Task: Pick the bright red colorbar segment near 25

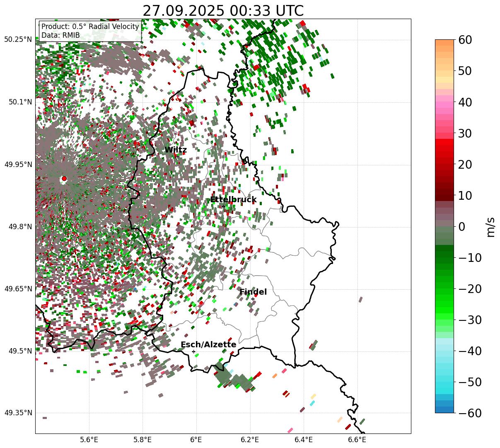Action: click(x=444, y=148)
